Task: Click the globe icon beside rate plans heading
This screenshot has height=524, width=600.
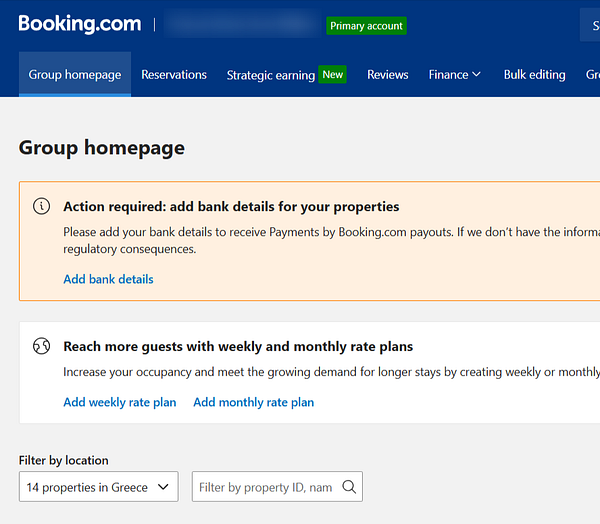Action: [41, 346]
